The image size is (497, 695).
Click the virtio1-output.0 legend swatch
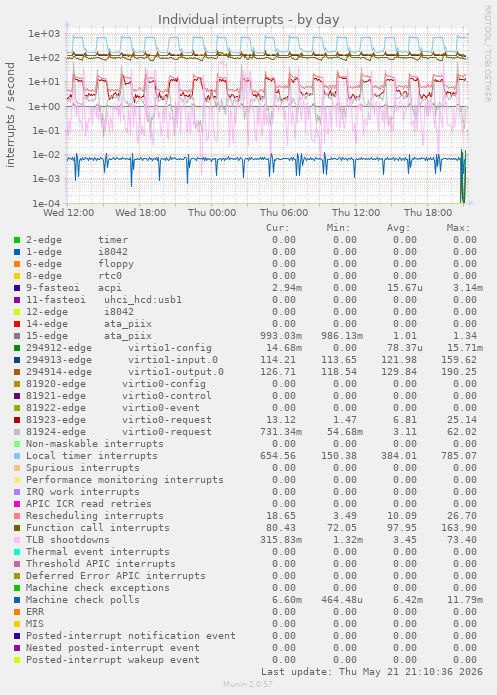[x=17, y=372]
